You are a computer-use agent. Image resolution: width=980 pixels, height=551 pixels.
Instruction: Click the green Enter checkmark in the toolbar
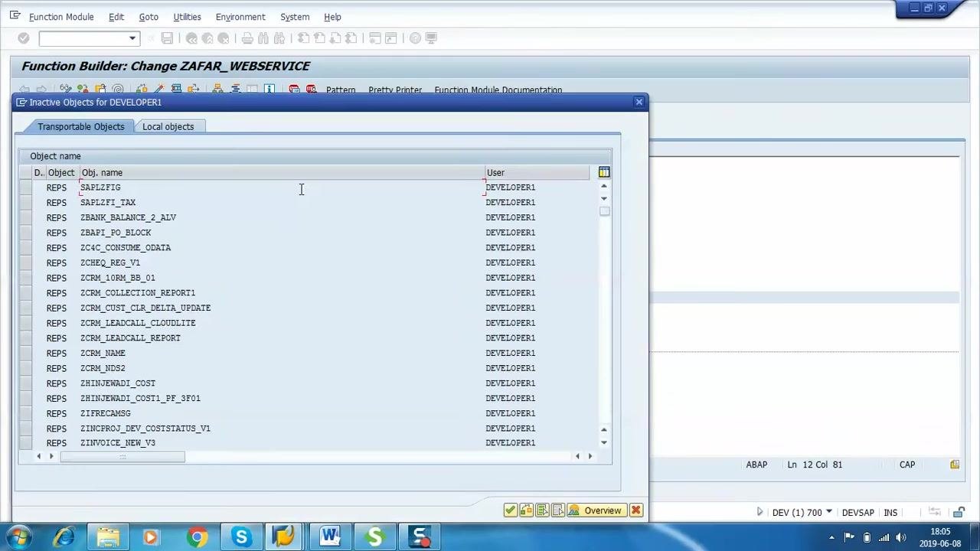[x=24, y=38]
